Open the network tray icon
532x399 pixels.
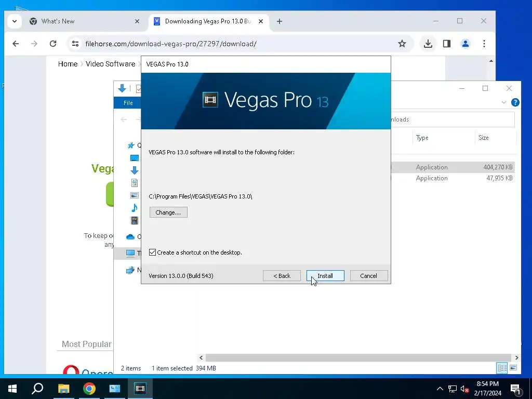click(453, 389)
